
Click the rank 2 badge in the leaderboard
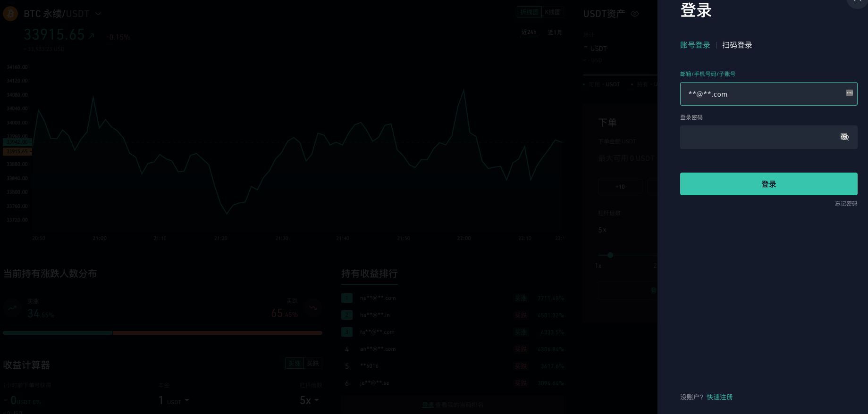point(347,315)
